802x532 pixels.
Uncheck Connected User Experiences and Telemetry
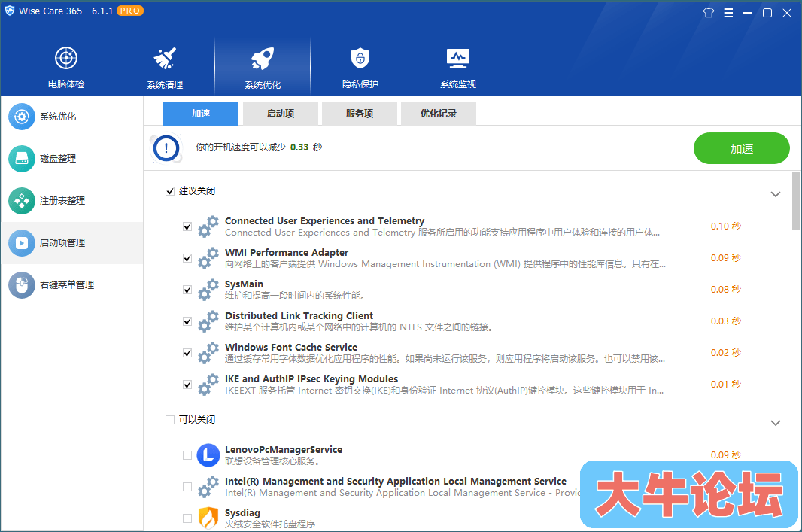click(x=187, y=226)
